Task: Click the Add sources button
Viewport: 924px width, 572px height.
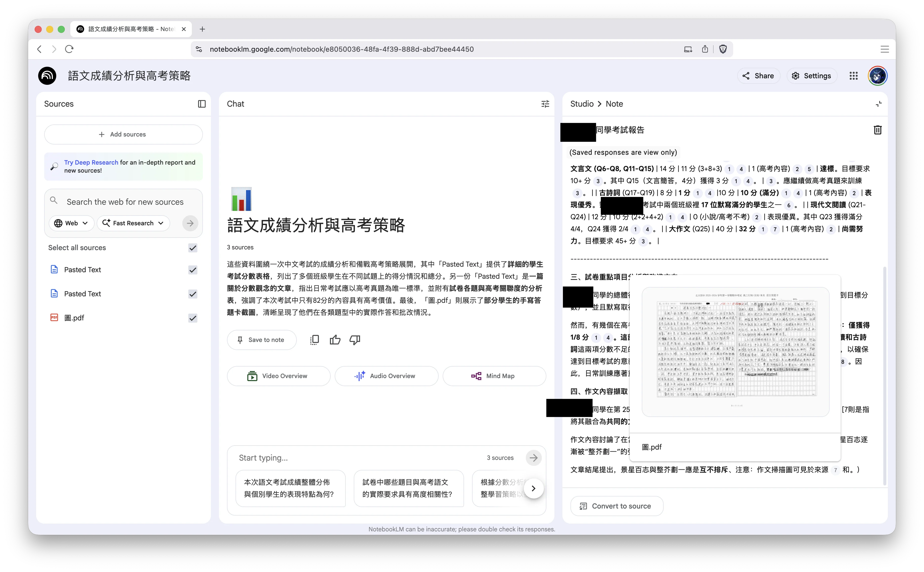Action: [123, 134]
